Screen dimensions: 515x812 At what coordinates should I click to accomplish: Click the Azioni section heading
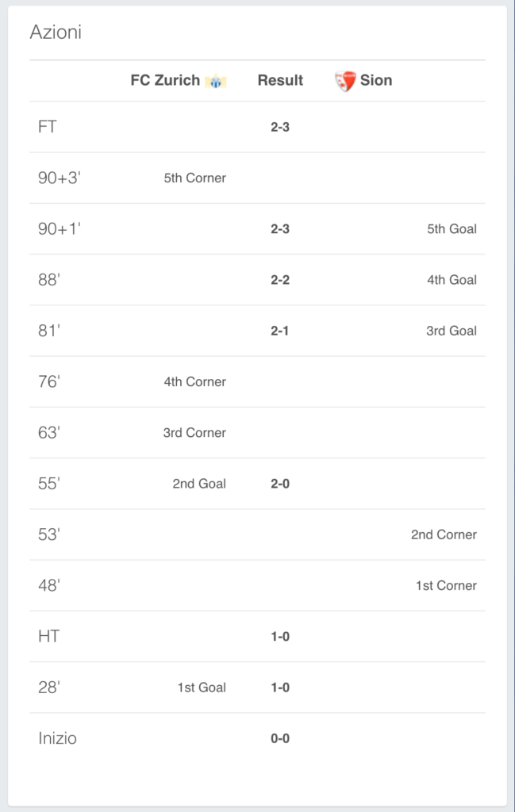point(56,32)
